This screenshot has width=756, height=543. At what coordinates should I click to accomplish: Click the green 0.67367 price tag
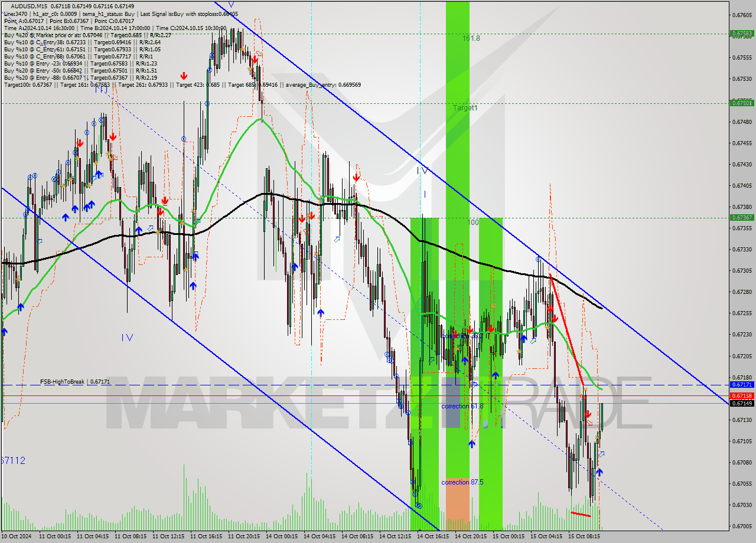(742, 217)
